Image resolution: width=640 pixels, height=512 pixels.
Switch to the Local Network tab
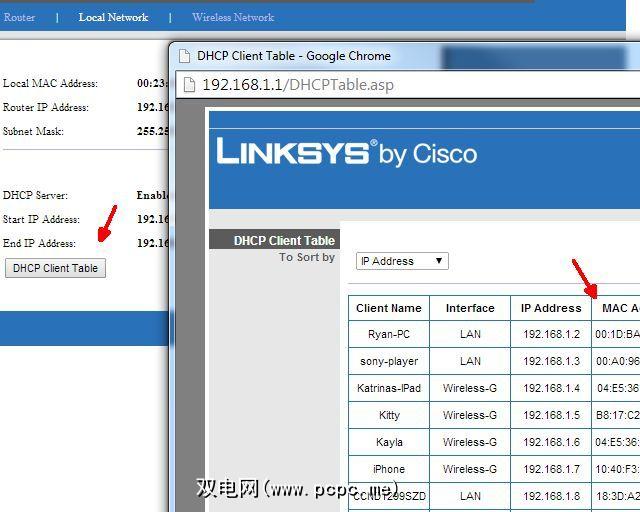tap(113, 17)
